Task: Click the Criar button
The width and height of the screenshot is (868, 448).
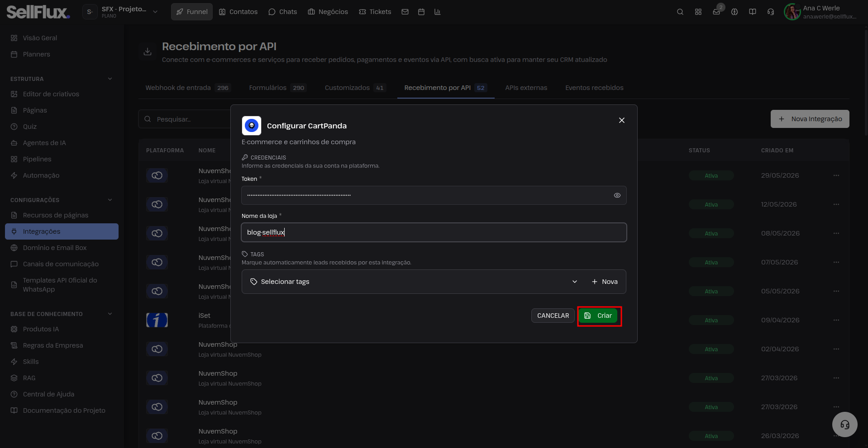Action: click(x=598, y=316)
